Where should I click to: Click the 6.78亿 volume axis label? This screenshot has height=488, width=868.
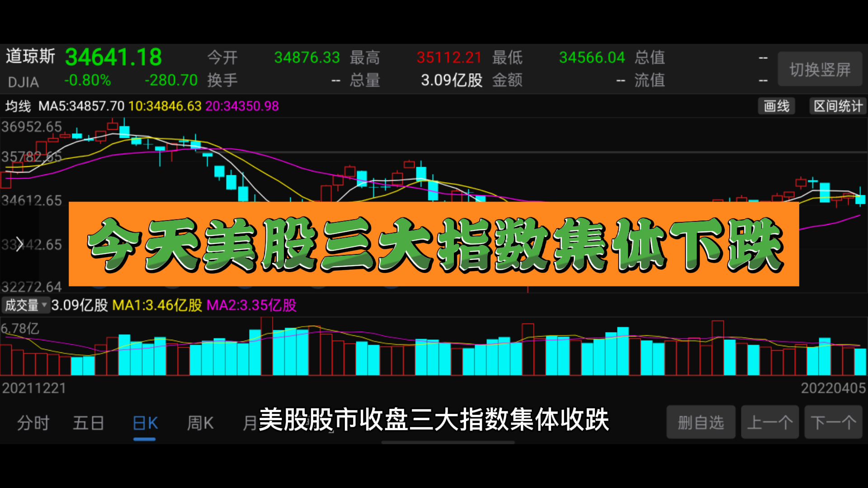tap(20, 328)
